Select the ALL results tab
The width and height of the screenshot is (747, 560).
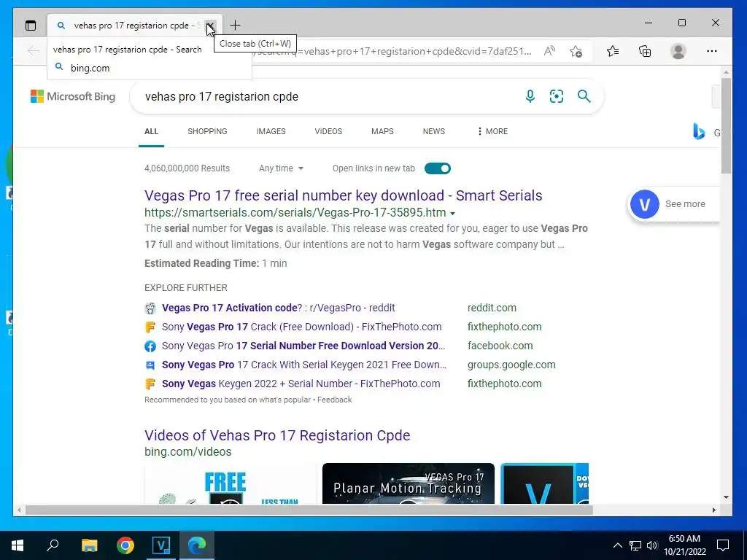coord(151,131)
